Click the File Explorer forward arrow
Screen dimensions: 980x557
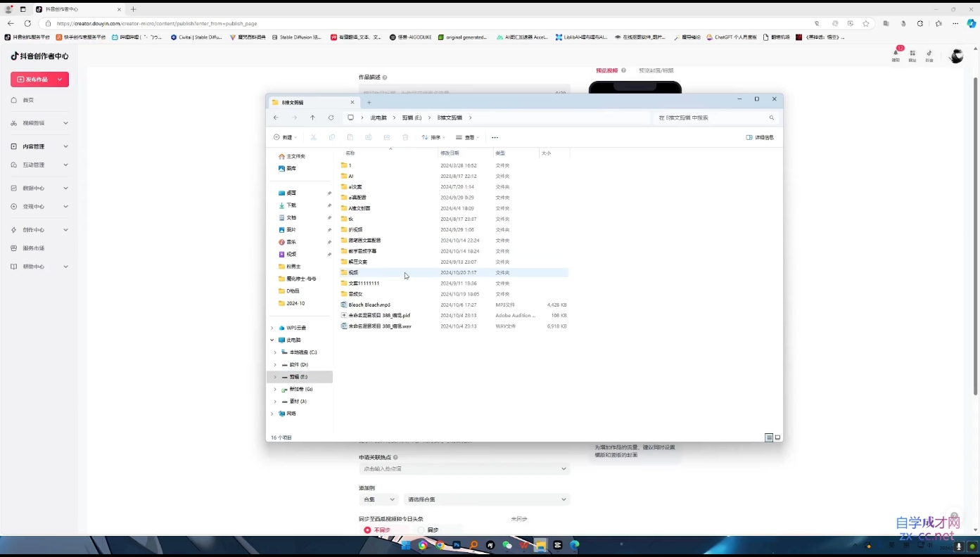pyautogui.click(x=294, y=117)
